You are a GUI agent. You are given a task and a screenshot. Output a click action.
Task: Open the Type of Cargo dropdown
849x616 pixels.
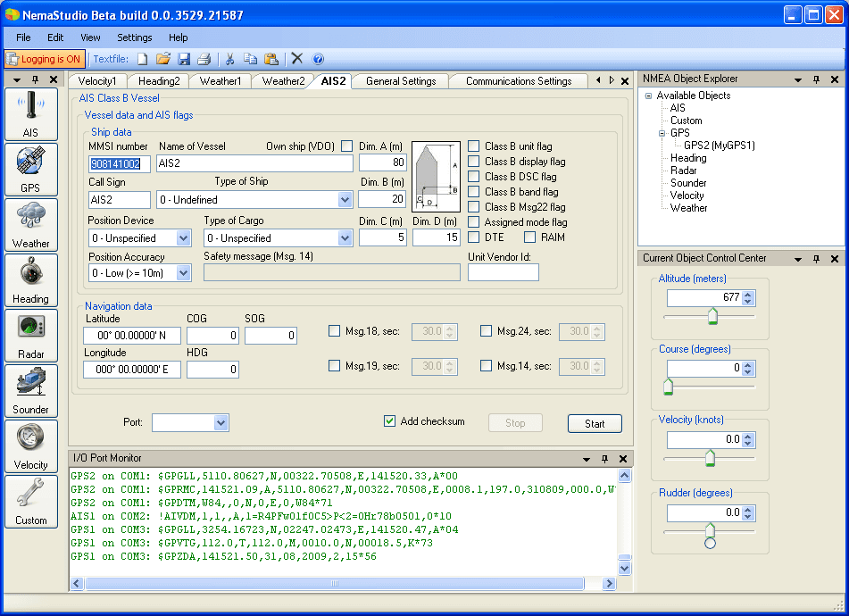(x=345, y=238)
